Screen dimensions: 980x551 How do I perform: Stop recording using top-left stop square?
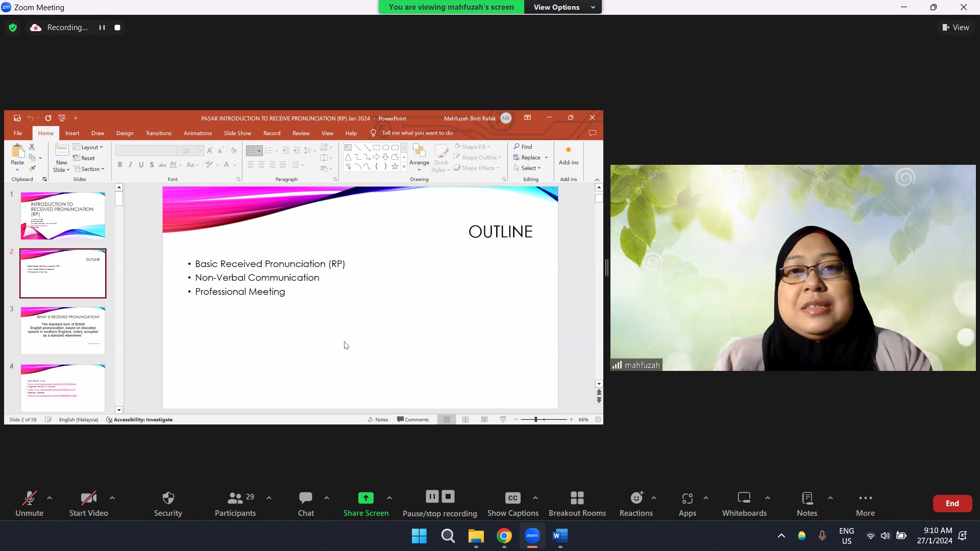coord(117,28)
